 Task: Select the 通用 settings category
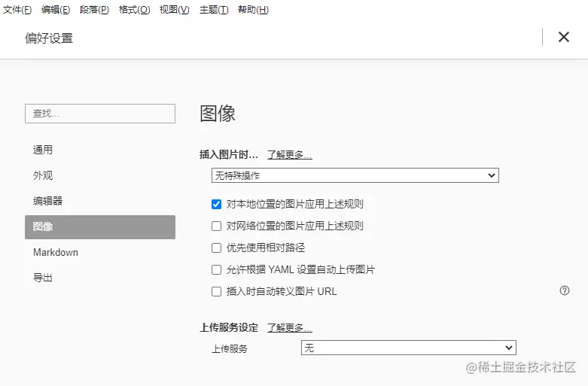coord(100,150)
